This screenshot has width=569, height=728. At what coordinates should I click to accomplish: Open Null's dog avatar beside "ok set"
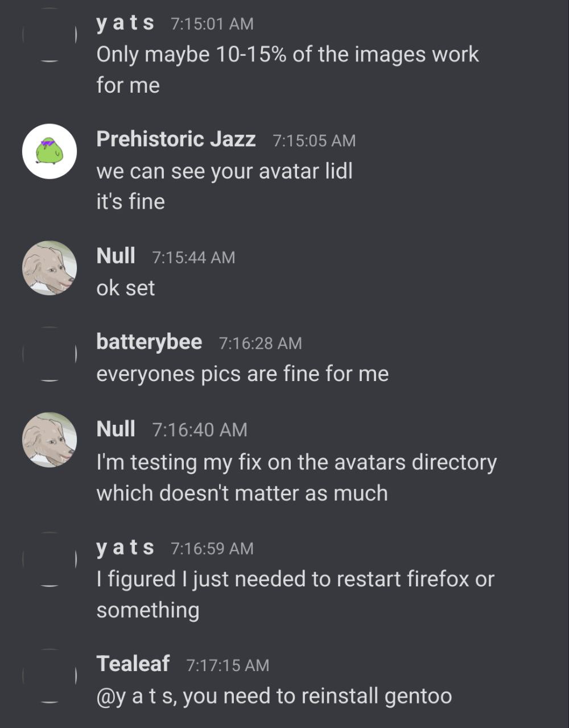tap(49, 267)
